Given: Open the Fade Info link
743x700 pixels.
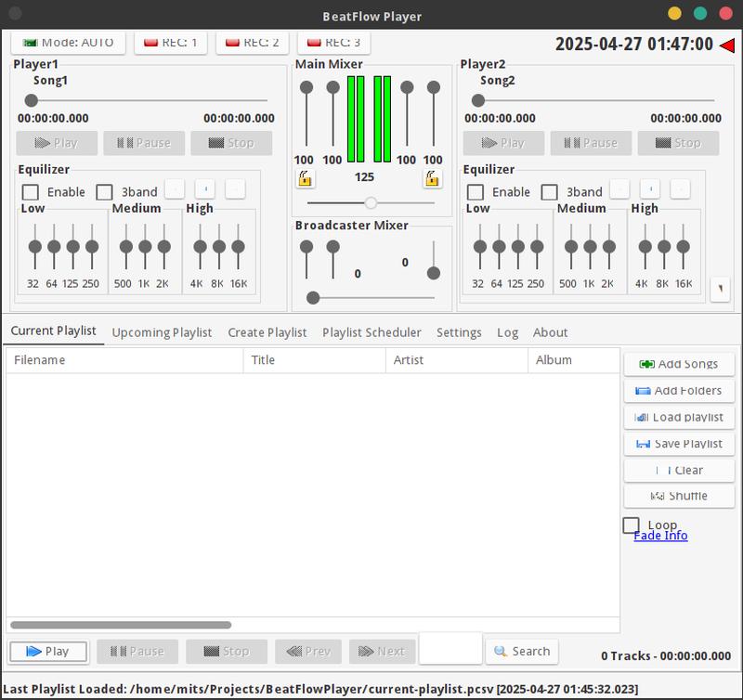Looking at the screenshot, I should (x=660, y=536).
